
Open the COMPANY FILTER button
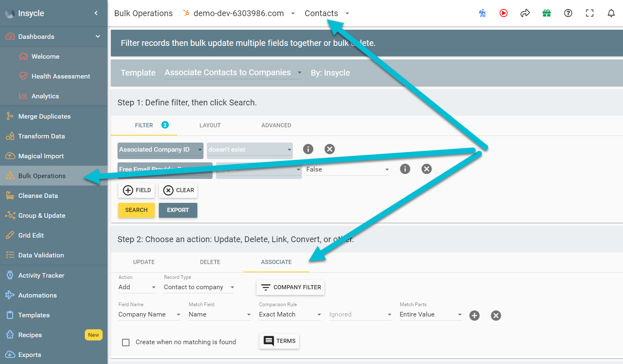coord(290,288)
